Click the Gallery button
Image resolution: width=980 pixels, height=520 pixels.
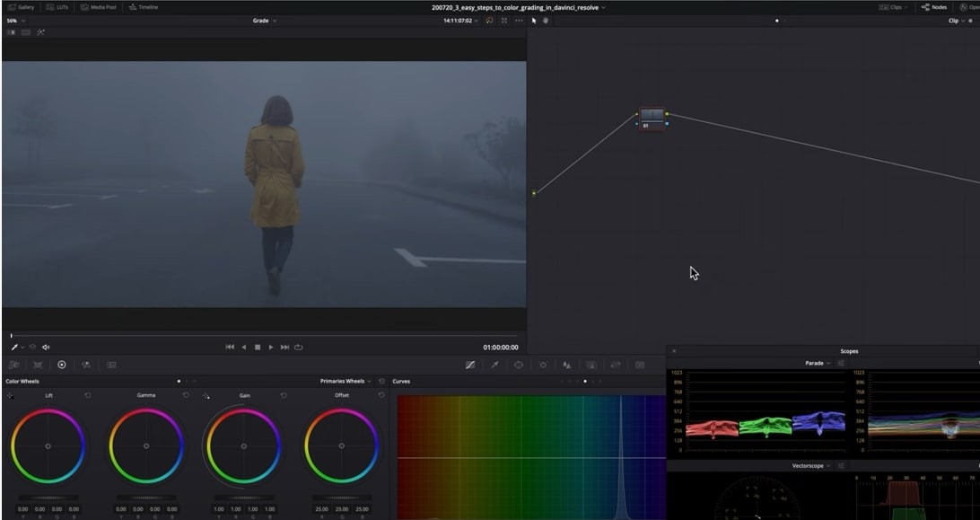coord(21,6)
